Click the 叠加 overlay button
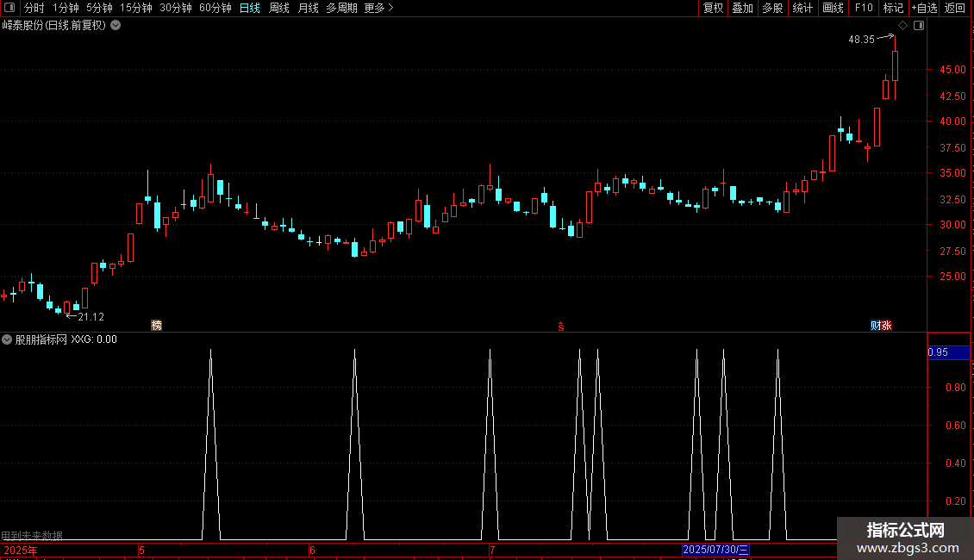 coord(742,8)
